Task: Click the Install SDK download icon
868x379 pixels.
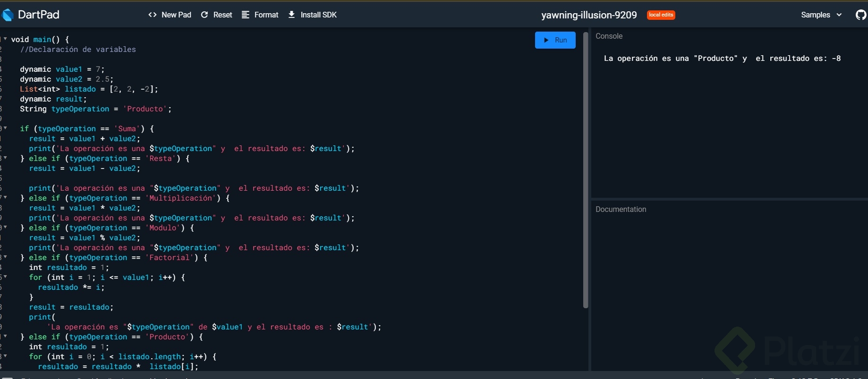Action: click(292, 15)
